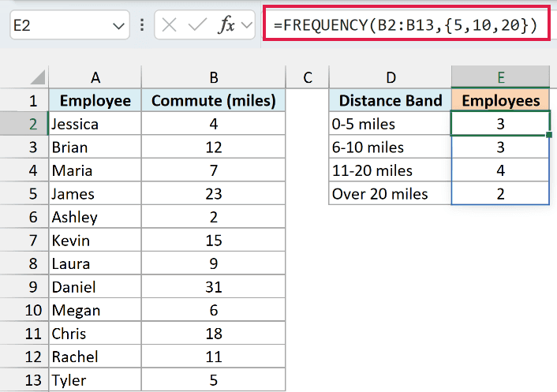
Task: Select row 13 header
Action: pos(24,380)
